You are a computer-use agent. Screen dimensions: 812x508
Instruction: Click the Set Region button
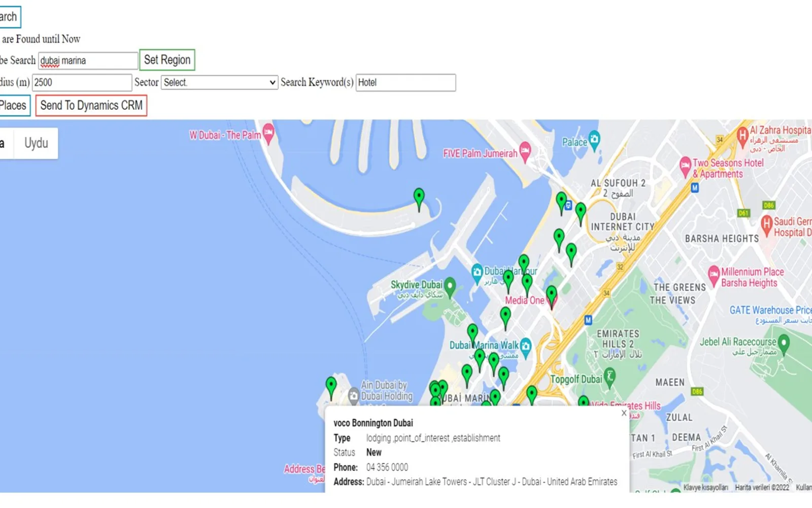(167, 60)
